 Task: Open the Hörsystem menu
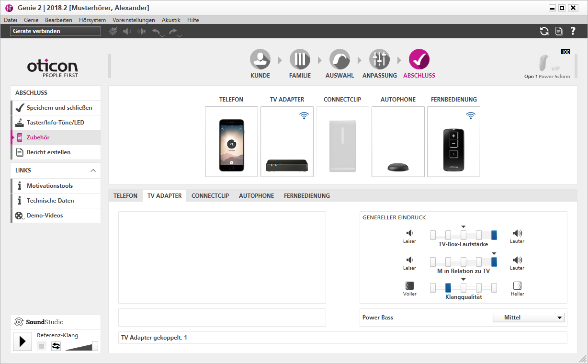coord(92,20)
